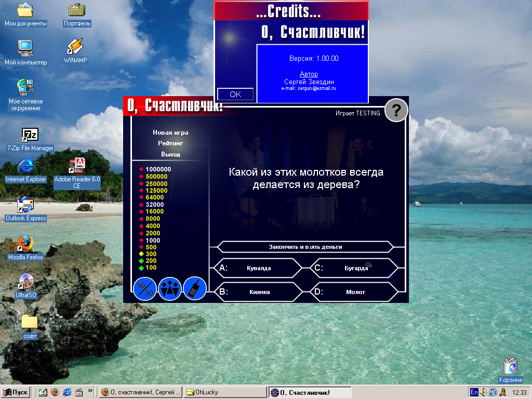Screen dimensions: 532x399
Task: Exit the game via Выход
Action: (x=170, y=154)
